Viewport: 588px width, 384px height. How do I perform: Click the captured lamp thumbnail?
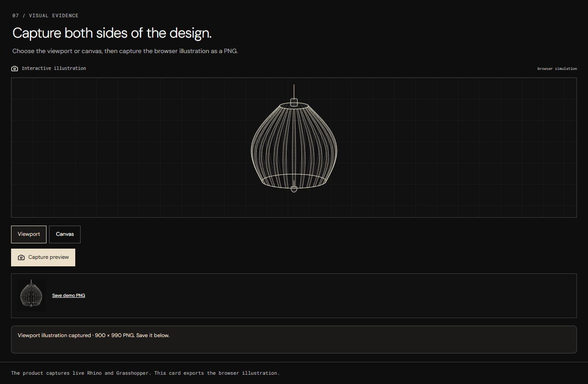(31, 295)
